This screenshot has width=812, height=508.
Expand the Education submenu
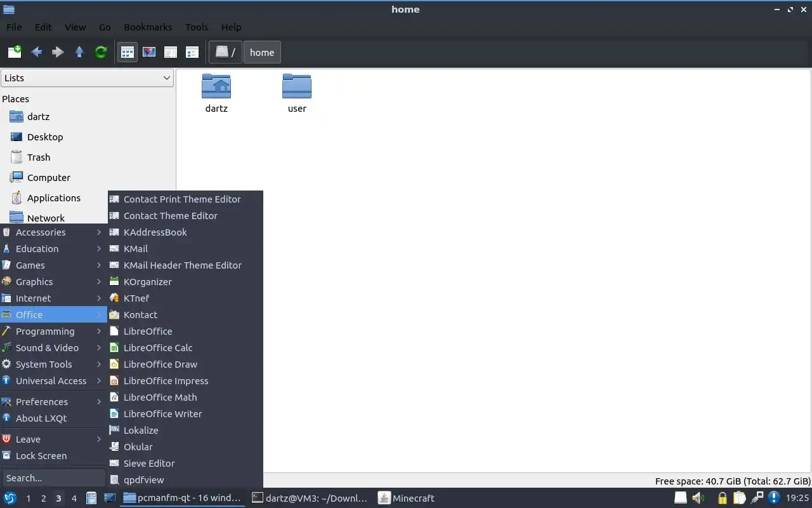53,249
